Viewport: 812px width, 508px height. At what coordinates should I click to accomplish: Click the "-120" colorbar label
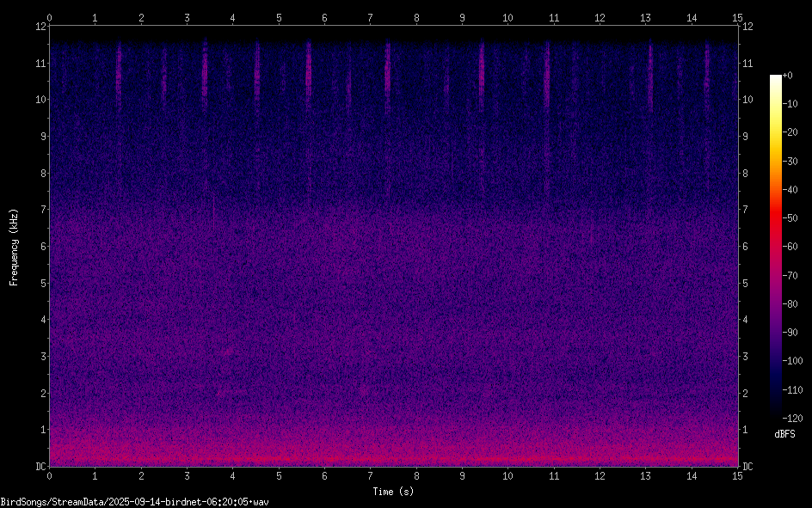[x=792, y=418]
